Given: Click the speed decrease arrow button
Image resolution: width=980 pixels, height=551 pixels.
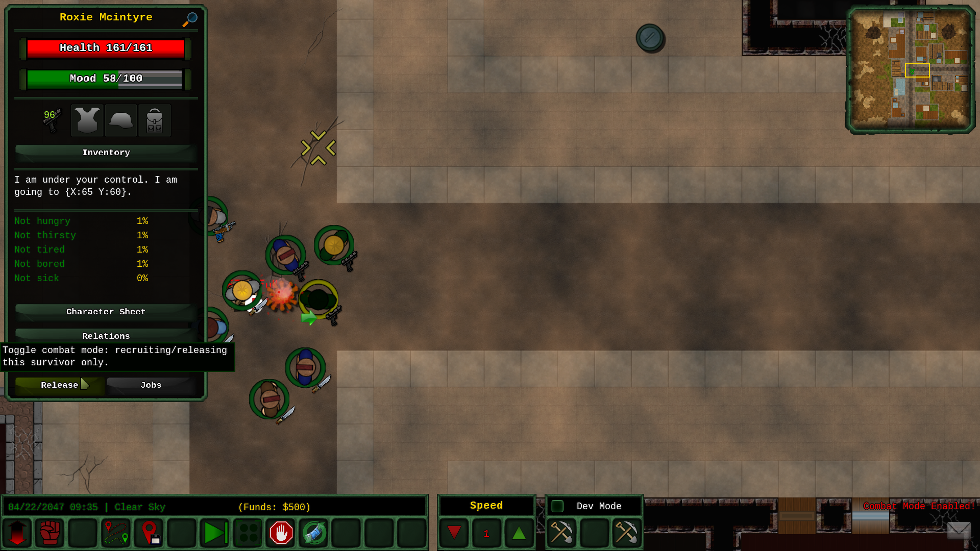Looking at the screenshot, I should pos(454,532).
